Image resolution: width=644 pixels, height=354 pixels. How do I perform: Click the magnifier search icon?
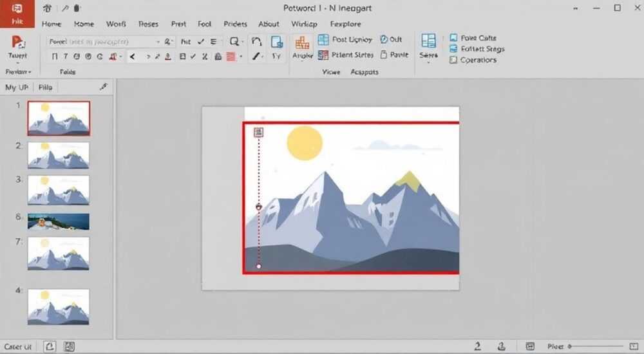(234, 41)
